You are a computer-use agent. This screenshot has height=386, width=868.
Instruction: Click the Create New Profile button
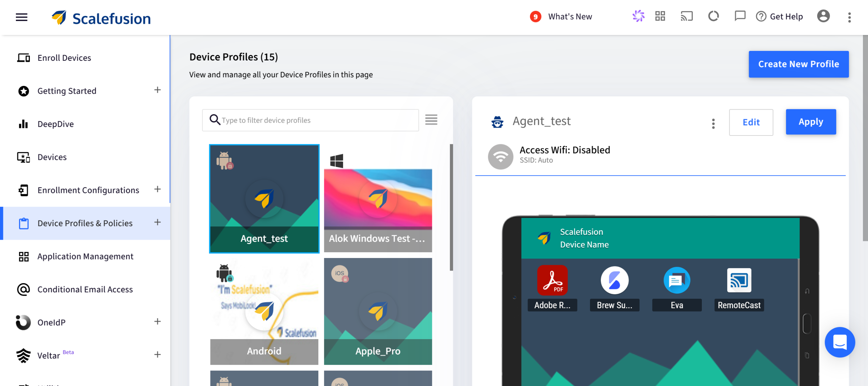coord(798,64)
